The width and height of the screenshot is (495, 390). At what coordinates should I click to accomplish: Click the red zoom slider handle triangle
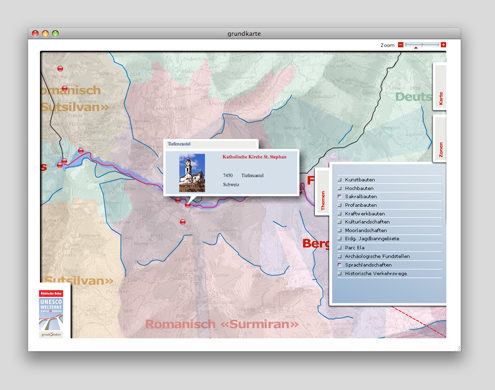416,48
